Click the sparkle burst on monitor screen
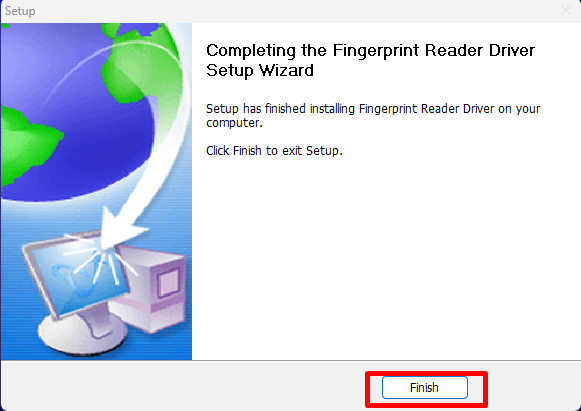 [100, 259]
